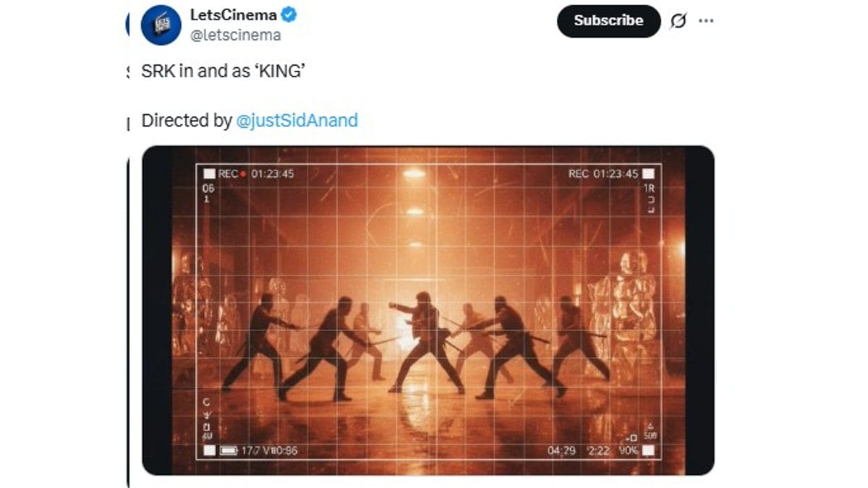
Task: Open the @justSidAnand mention link
Action: coord(297,121)
